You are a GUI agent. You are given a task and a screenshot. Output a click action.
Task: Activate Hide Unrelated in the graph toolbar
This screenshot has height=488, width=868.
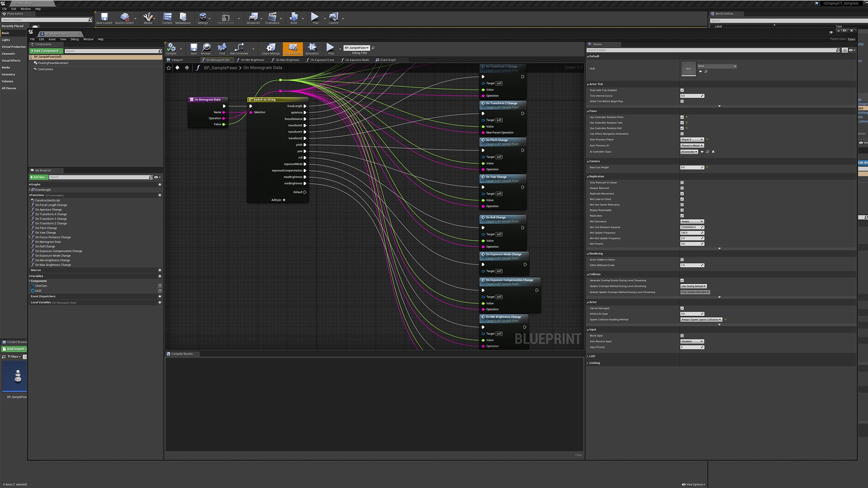(x=239, y=49)
